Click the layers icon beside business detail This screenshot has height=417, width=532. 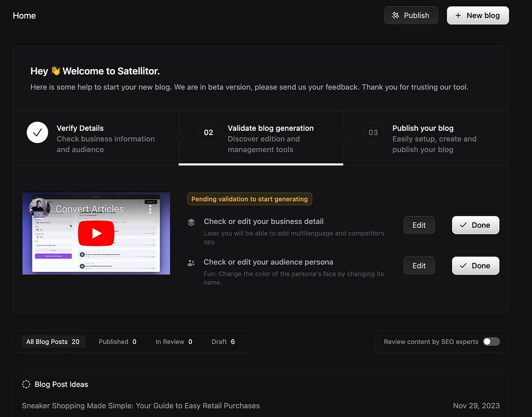coord(191,222)
